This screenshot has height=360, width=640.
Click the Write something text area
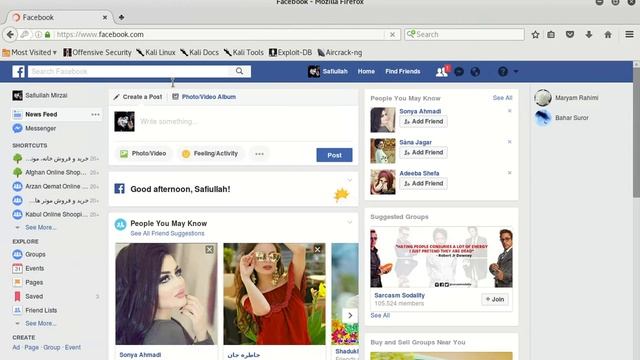(245, 122)
